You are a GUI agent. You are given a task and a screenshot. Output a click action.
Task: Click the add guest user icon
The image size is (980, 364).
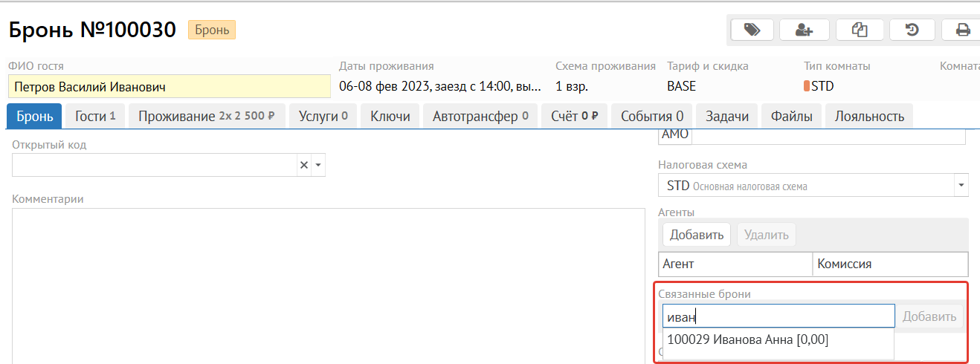[x=804, y=30]
